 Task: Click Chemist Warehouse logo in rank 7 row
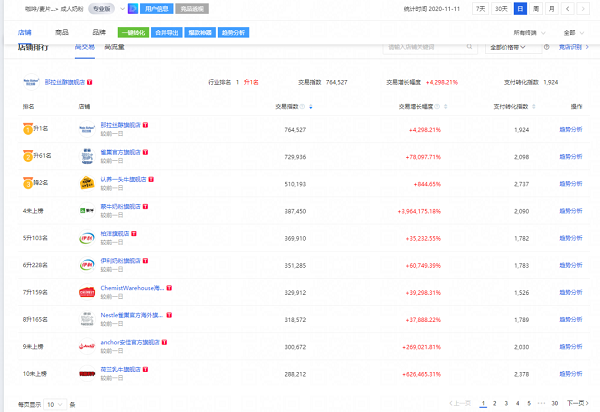coord(87,292)
